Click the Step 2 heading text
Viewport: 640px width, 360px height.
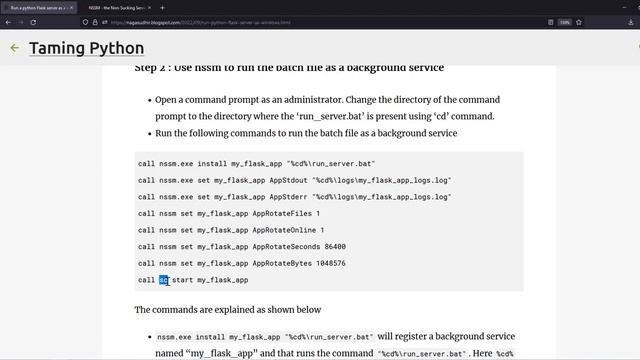[289, 68]
